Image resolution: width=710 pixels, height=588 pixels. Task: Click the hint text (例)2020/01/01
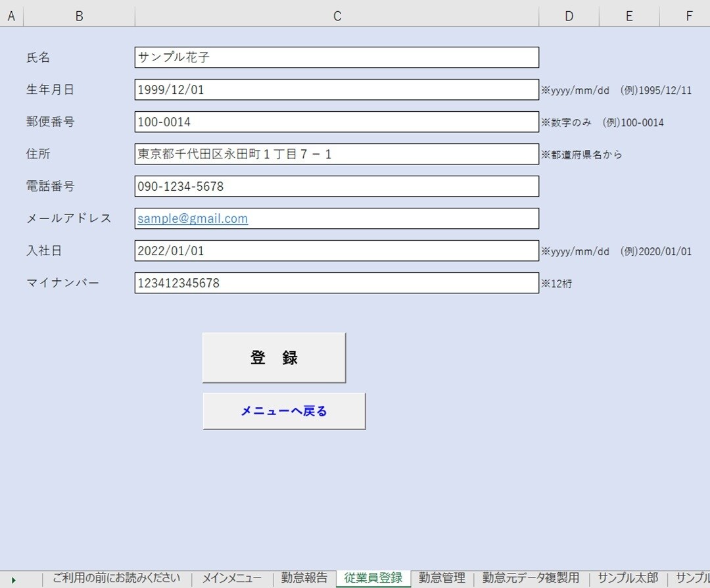click(x=655, y=251)
